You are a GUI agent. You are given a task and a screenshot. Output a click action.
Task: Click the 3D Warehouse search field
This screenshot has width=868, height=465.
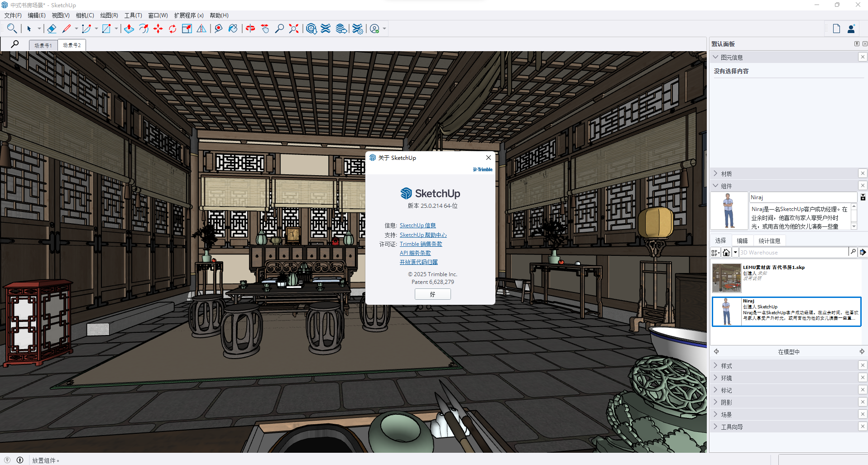tap(793, 253)
